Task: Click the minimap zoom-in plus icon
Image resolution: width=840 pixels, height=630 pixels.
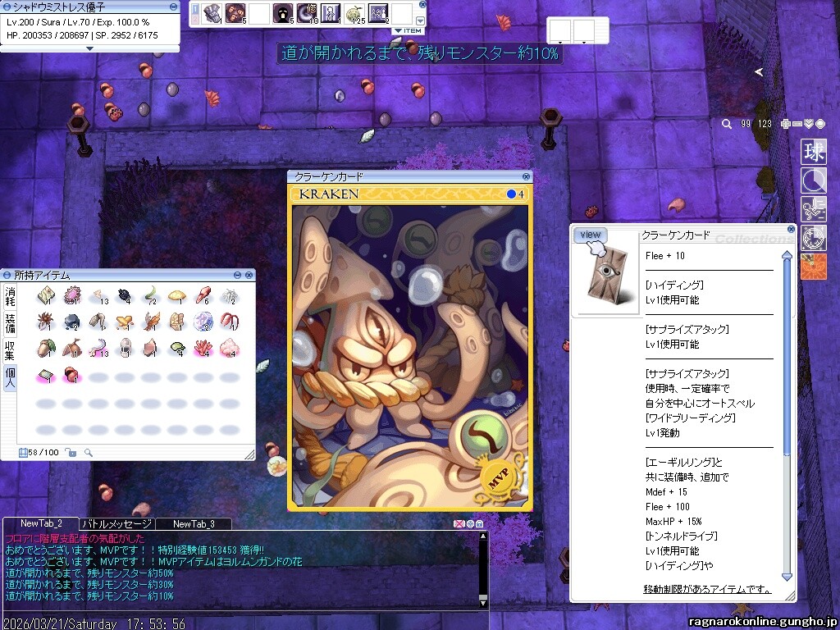Action: click(x=786, y=124)
